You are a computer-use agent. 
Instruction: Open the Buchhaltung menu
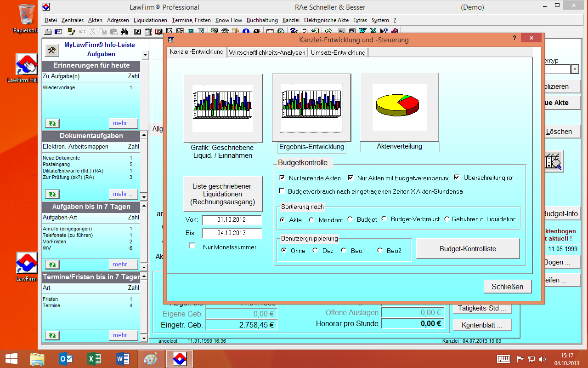(x=262, y=20)
